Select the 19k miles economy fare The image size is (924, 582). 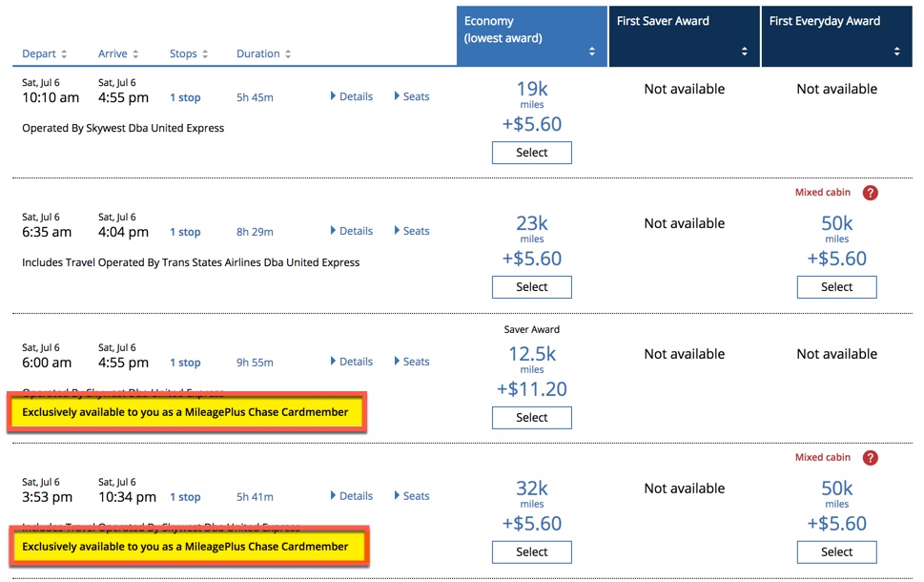pos(531,152)
